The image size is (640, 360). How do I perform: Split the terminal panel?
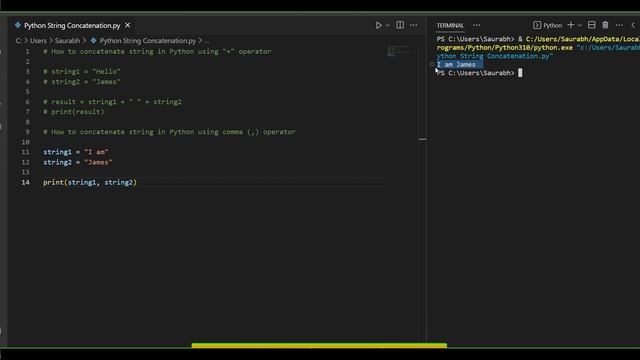coord(591,25)
